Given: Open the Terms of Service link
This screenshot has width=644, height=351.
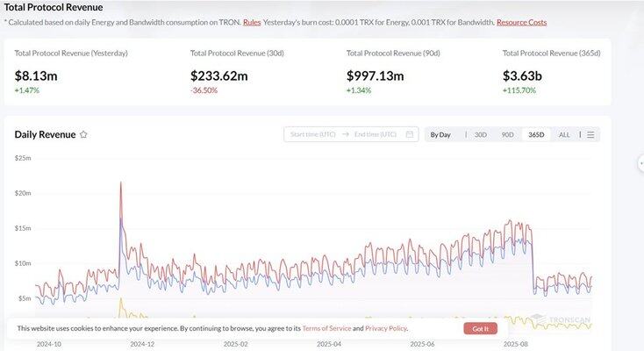Looking at the screenshot, I should (326, 328).
